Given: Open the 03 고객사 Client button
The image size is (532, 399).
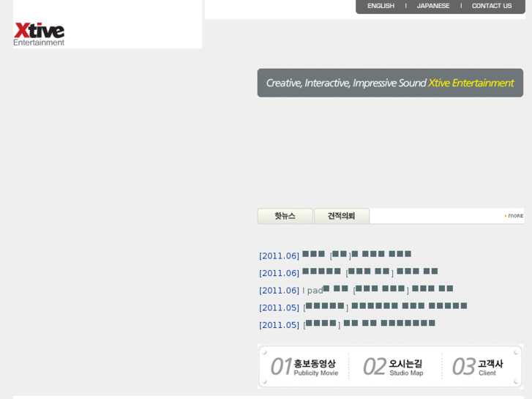Looking at the screenshot, I should [x=478, y=367].
